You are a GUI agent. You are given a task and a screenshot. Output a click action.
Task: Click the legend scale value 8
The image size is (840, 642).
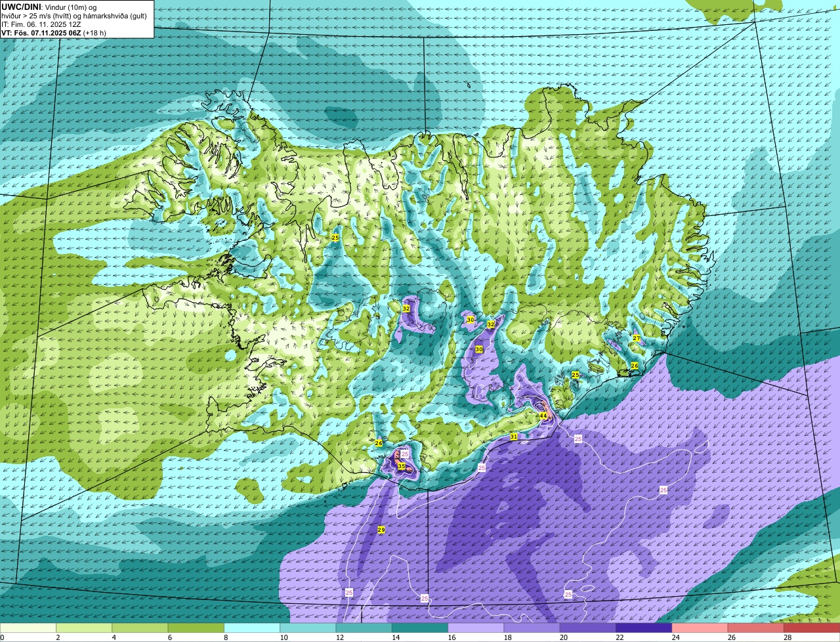pyautogui.click(x=226, y=637)
